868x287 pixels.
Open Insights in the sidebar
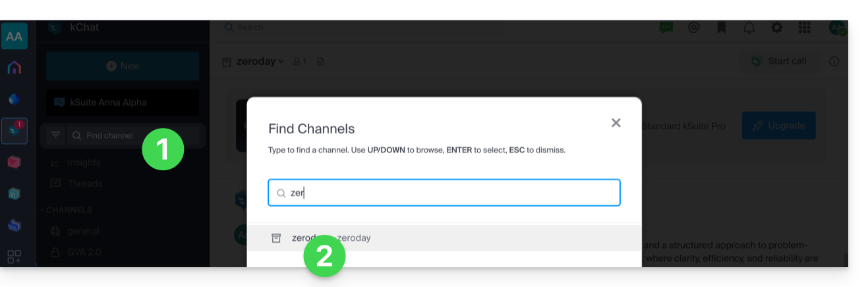(84, 162)
